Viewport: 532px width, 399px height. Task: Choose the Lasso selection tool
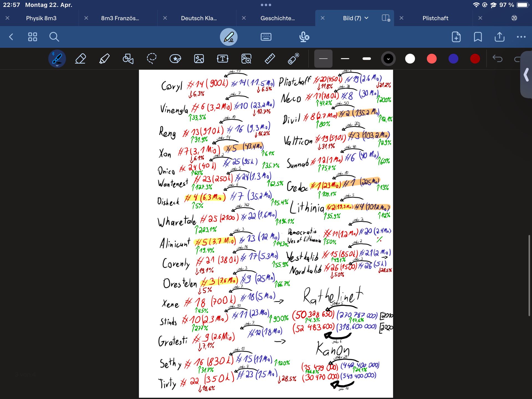tap(152, 59)
